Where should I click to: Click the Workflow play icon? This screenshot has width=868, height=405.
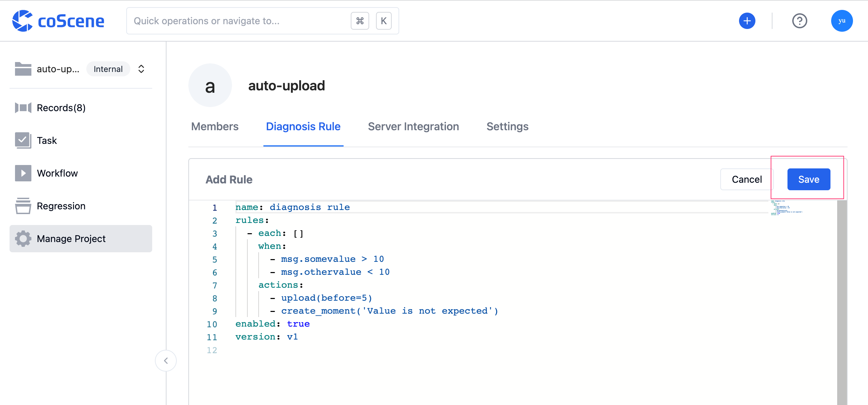pos(23,173)
